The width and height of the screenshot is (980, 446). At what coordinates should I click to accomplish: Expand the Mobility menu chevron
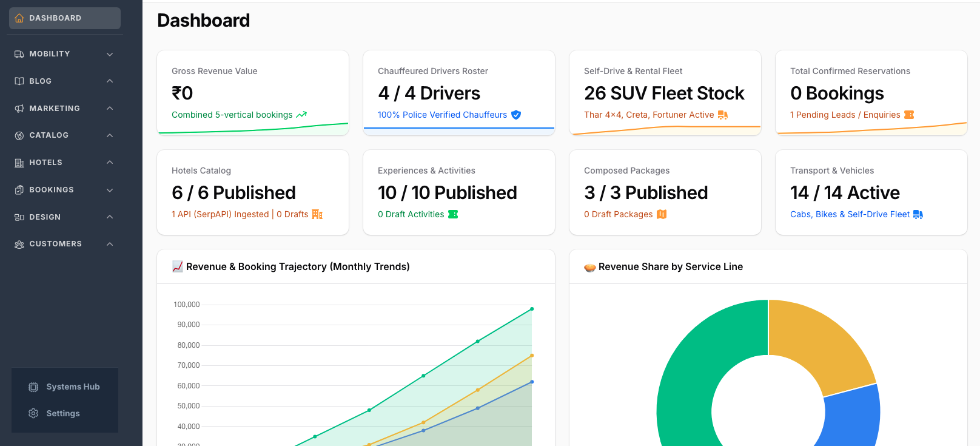(x=110, y=54)
